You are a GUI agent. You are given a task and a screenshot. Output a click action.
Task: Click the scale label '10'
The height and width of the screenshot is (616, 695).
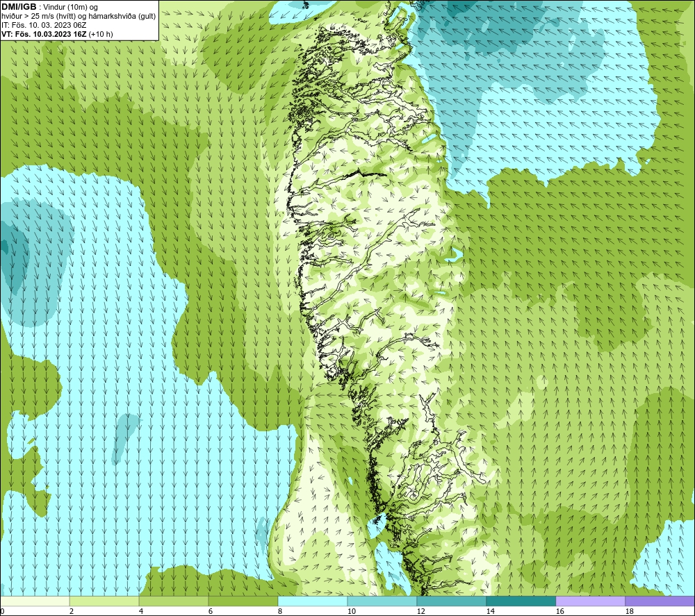pos(351,611)
